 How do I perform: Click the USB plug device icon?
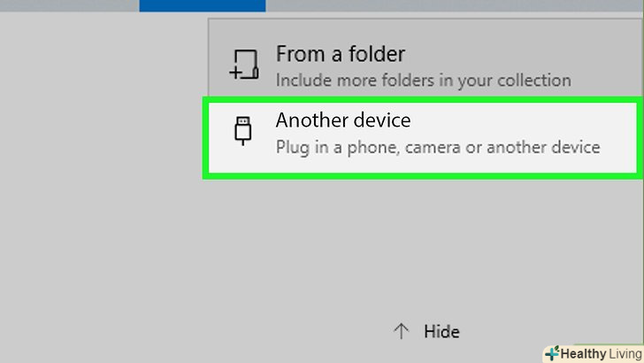point(242,131)
